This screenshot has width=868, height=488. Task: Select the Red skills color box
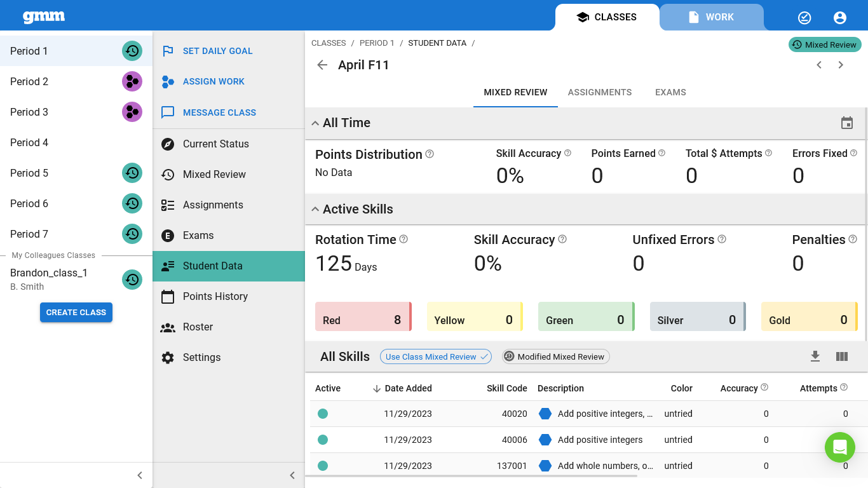pos(363,316)
